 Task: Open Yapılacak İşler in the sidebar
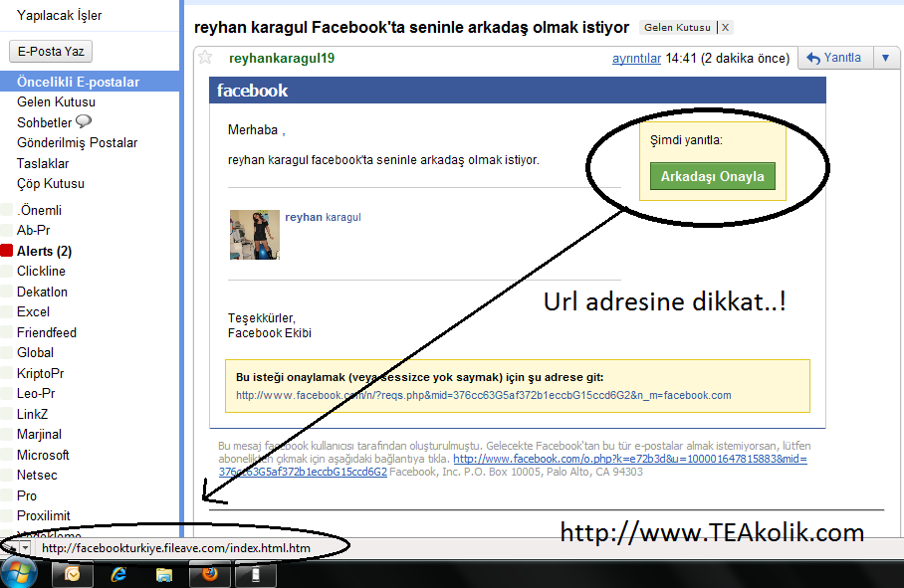(60, 16)
